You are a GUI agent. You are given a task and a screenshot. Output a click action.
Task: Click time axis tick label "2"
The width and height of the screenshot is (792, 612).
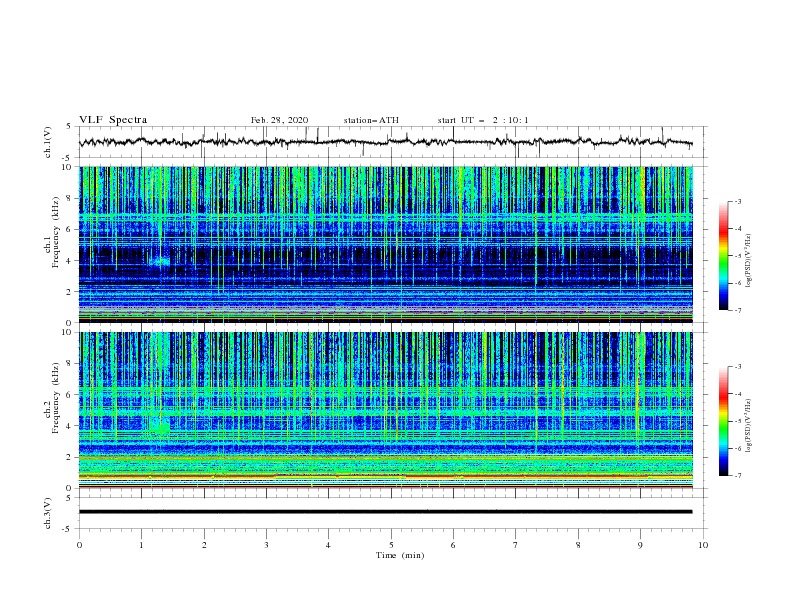pos(204,545)
